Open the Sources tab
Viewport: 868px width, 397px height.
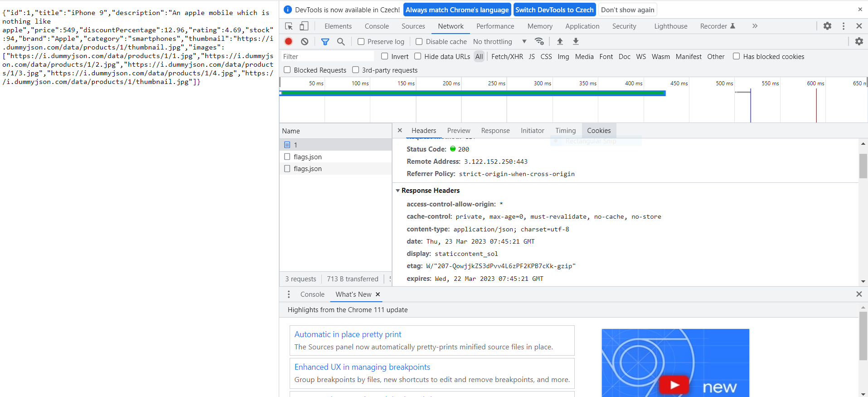pos(413,26)
